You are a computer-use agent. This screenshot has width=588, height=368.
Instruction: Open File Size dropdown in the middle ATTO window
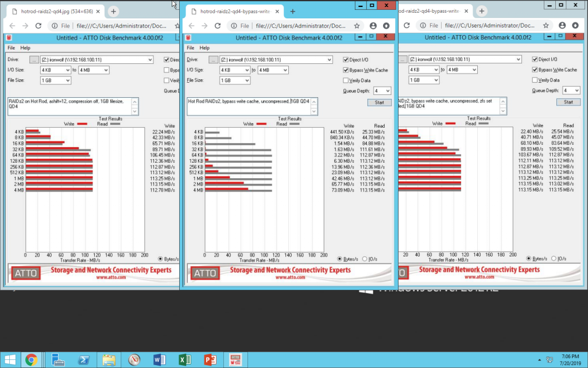tap(235, 80)
